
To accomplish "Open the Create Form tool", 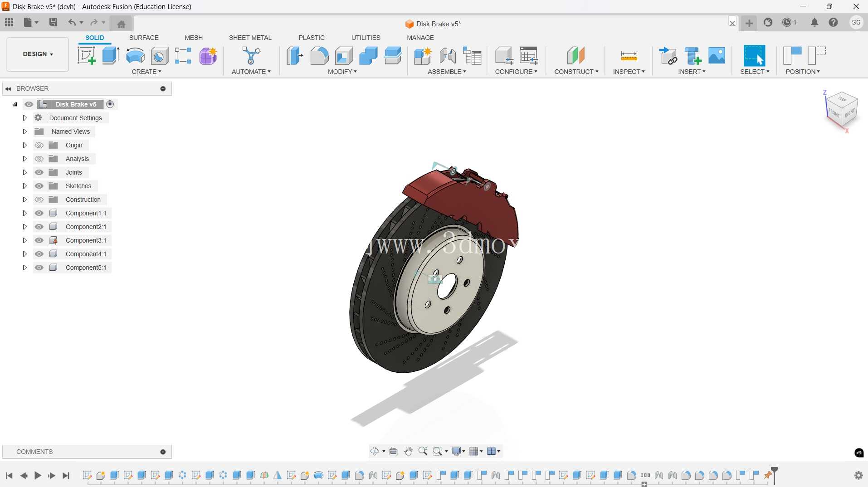I will pos(208,56).
